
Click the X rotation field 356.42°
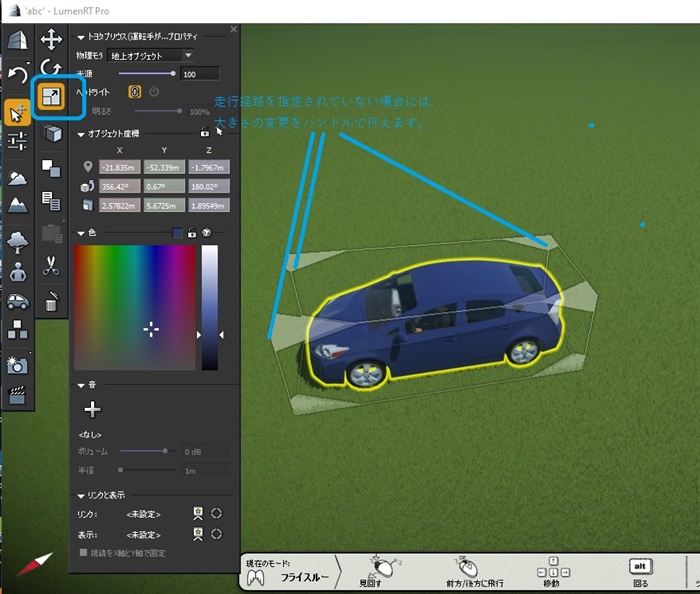point(119,186)
